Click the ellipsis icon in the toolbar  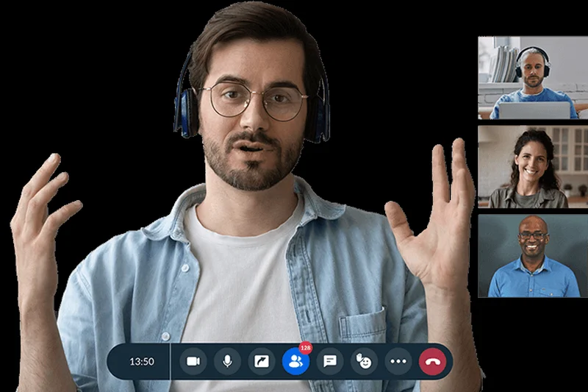(x=398, y=361)
